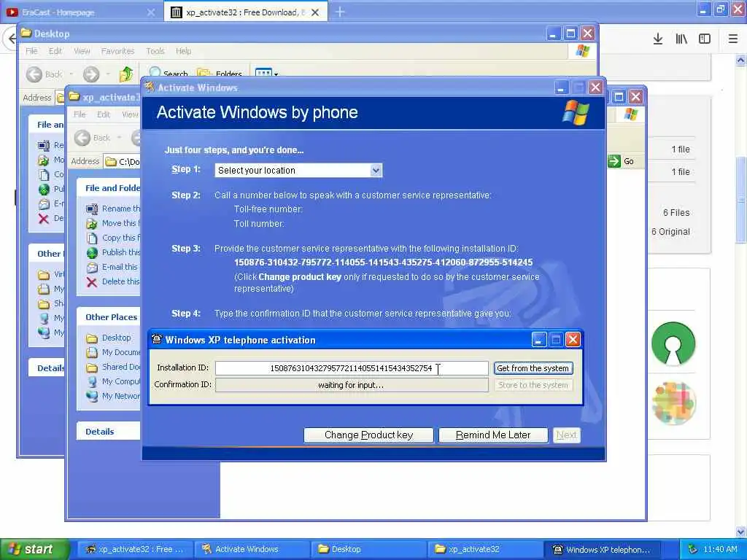This screenshot has height=560, width=747.
Task: Switch to Activate Windows taskbar button
Action: (x=252, y=549)
